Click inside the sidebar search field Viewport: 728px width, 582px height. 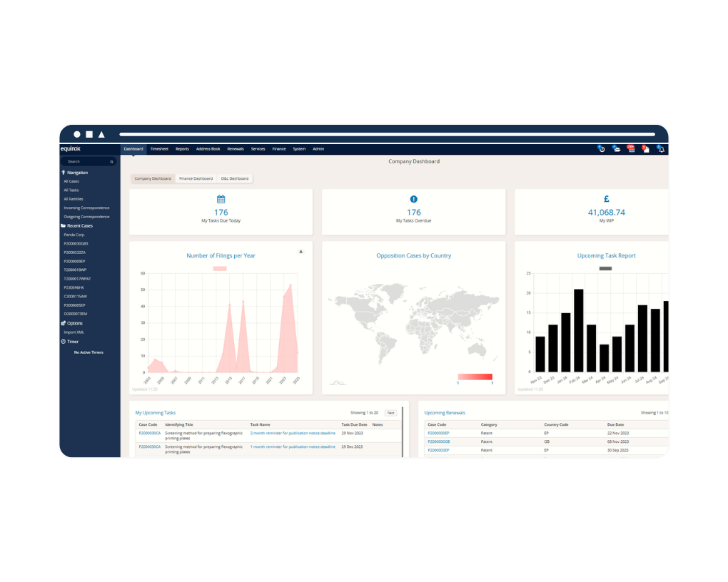86,162
